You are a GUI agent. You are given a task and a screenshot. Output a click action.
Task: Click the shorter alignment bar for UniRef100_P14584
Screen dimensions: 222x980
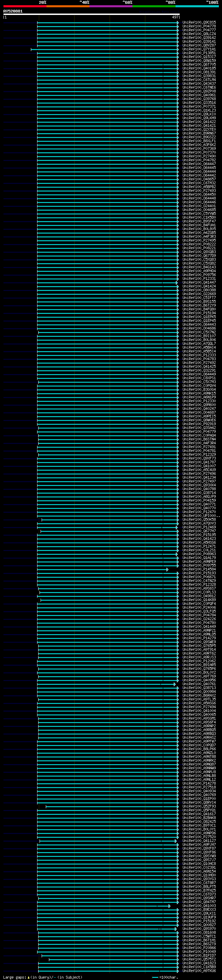103,569
